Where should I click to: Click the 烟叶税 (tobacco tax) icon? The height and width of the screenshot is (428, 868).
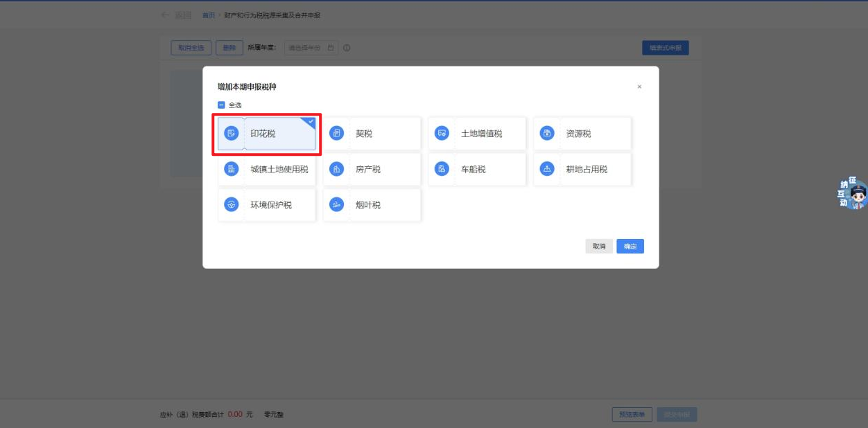pos(337,205)
